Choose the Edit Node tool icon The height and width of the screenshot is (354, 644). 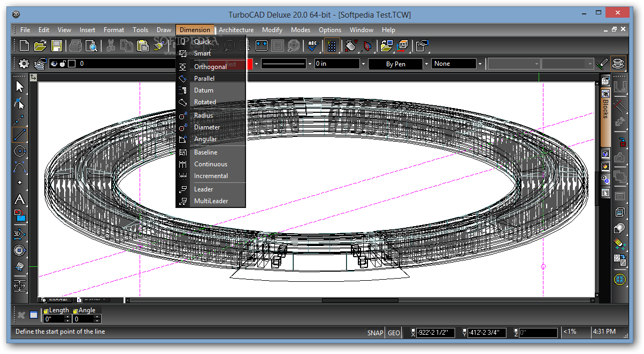20,102
